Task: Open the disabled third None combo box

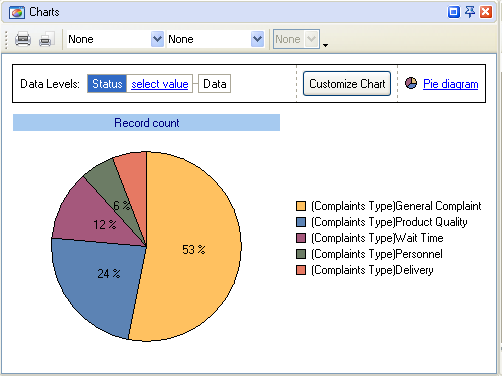Action: click(x=296, y=39)
